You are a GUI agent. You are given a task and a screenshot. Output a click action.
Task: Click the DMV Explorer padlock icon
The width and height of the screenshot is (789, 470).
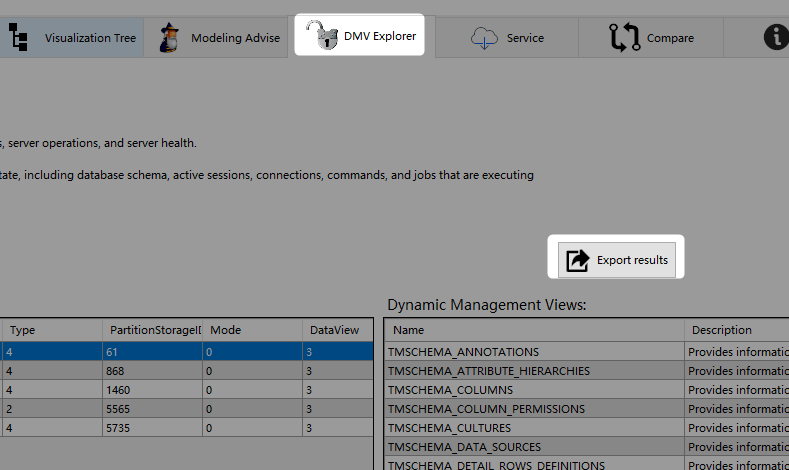323,37
